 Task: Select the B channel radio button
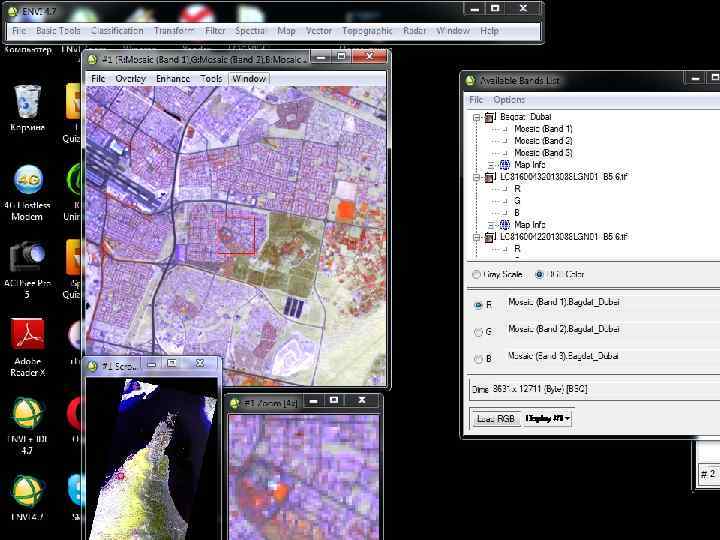pyautogui.click(x=478, y=359)
